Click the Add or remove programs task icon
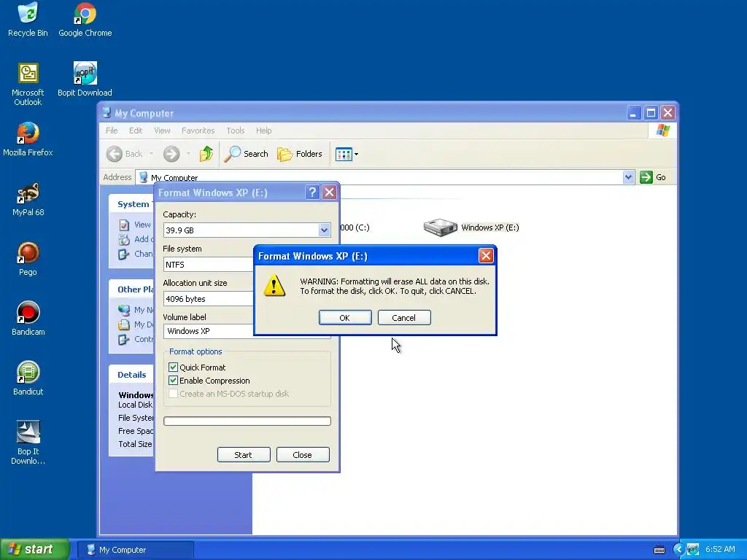The height and width of the screenshot is (560, 747). [x=124, y=239]
